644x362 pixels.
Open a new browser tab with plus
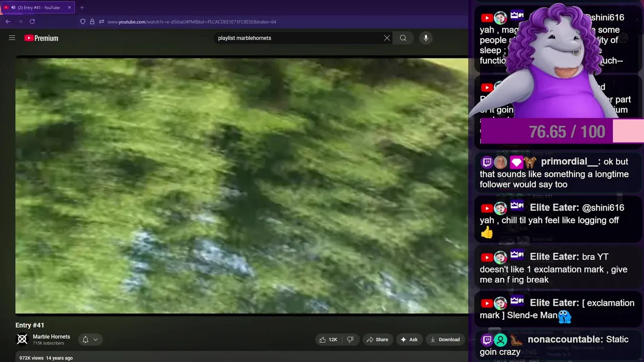click(x=82, y=8)
